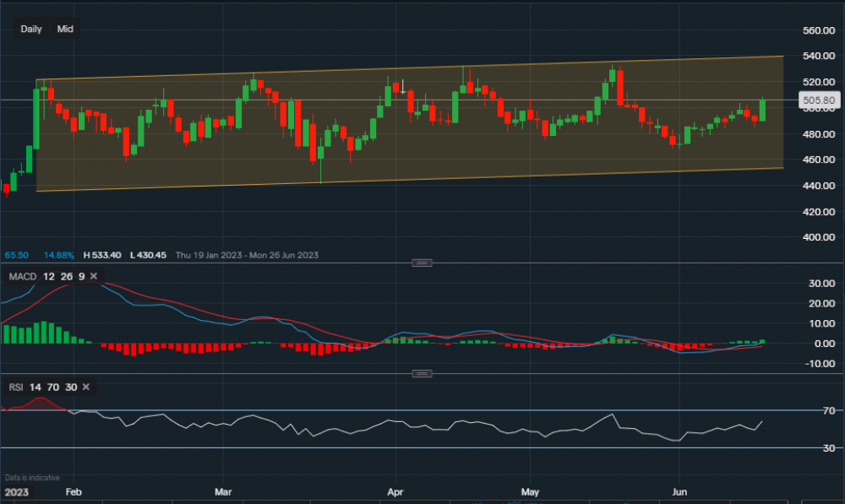The width and height of the screenshot is (845, 504).
Task: Select the RSI overbought level value 70
Action: coord(53,387)
